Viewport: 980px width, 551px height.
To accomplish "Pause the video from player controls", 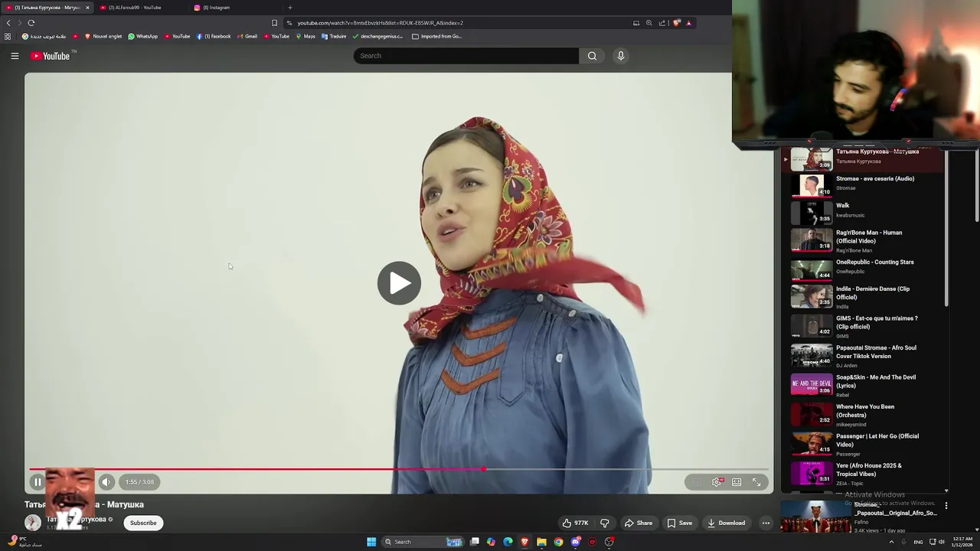I will (37, 482).
